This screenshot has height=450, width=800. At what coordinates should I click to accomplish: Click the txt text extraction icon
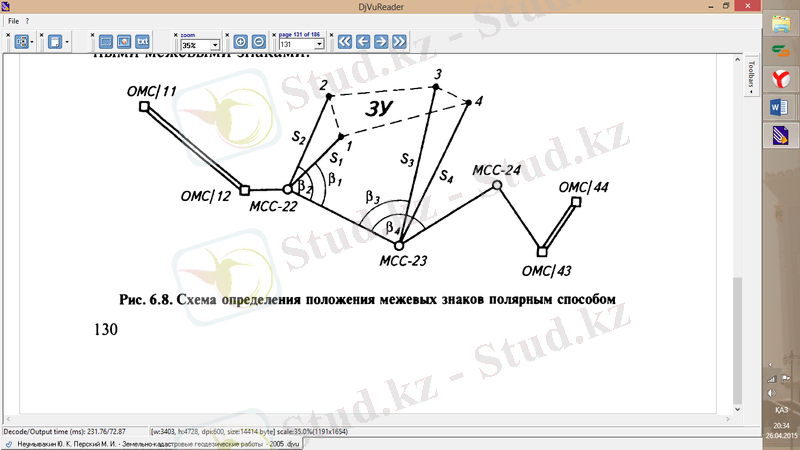pyautogui.click(x=142, y=42)
